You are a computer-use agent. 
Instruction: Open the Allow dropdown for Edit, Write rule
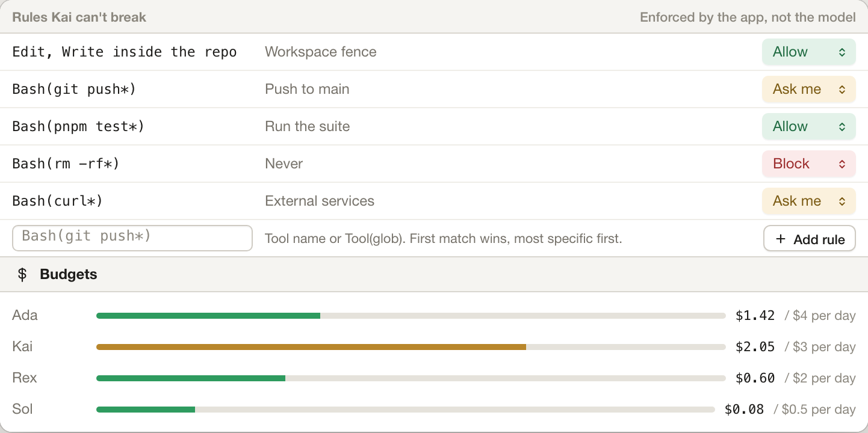[808, 52]
